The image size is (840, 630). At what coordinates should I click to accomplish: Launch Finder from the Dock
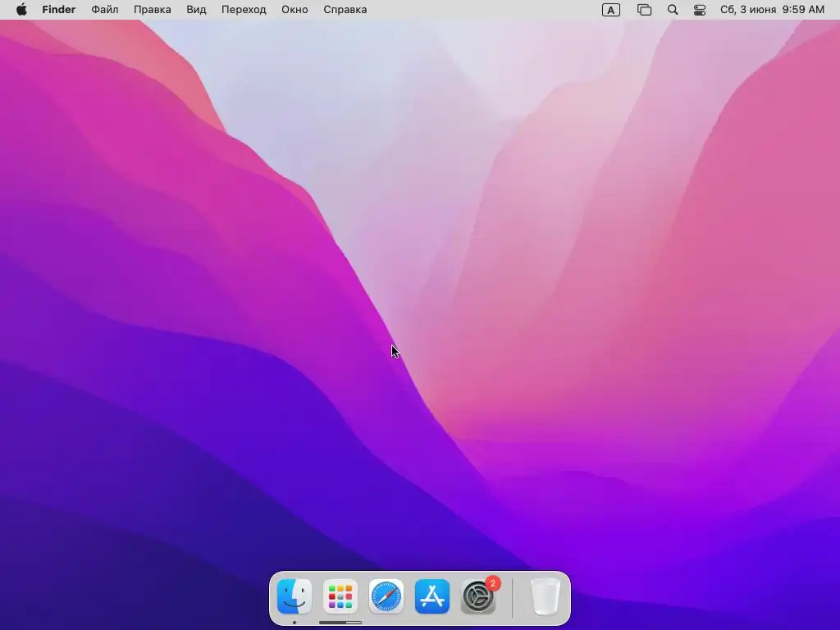click(x=294, y=596)
